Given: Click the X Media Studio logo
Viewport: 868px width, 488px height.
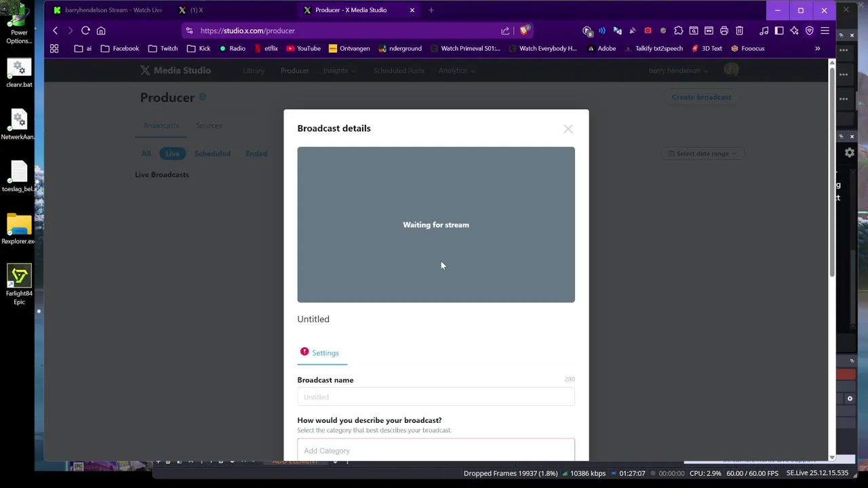Looking at the screenshot, I should click(x=176, y=70).
